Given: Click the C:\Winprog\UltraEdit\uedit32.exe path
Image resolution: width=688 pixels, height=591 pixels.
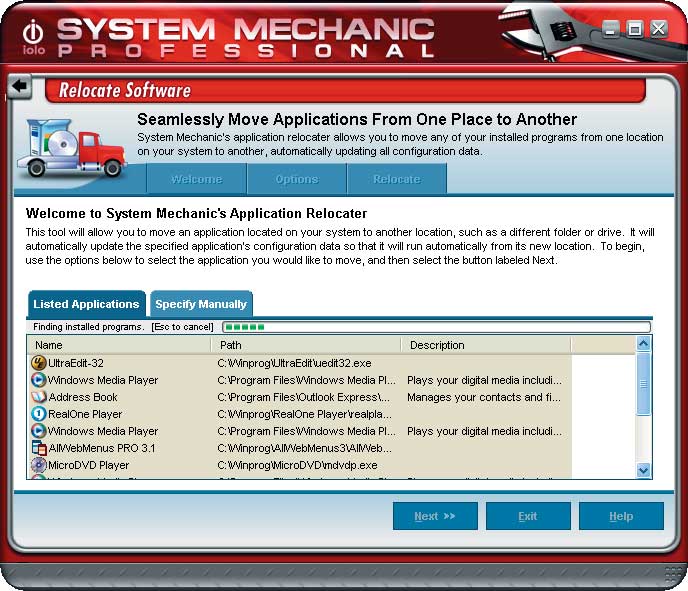Looking at the screenshot, I should click(x=294, y=363).
